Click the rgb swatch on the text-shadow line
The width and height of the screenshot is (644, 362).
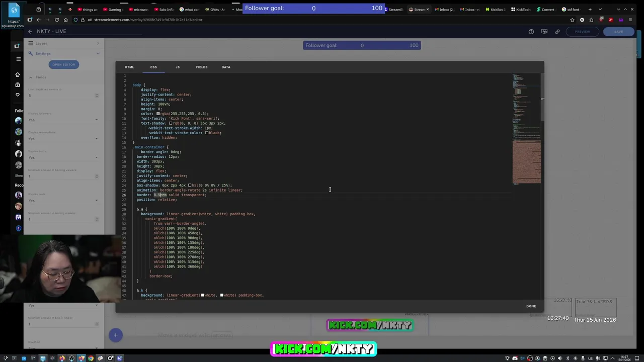(x=171, y=123)
